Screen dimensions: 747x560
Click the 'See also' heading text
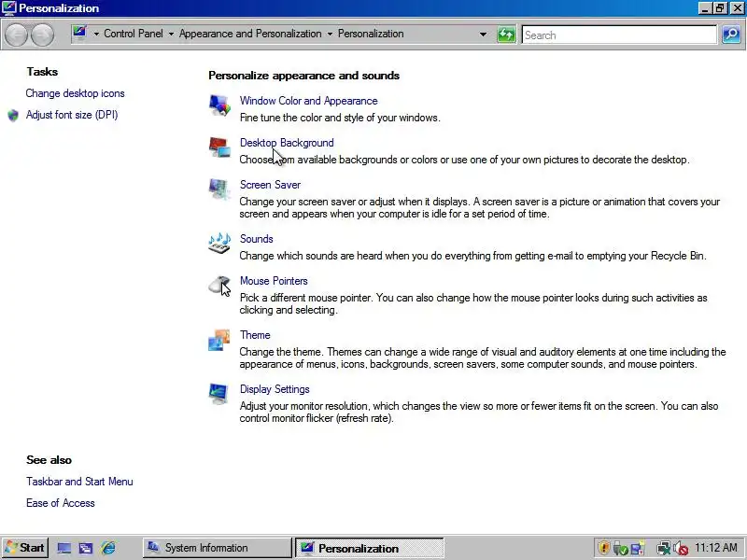[49, 460]
